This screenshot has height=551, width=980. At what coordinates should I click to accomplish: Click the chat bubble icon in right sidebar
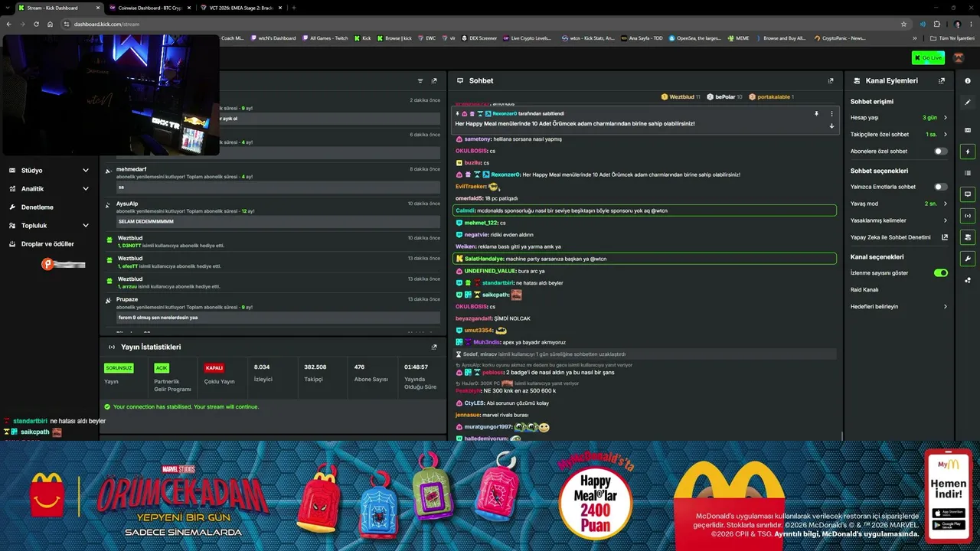[968, 194]
